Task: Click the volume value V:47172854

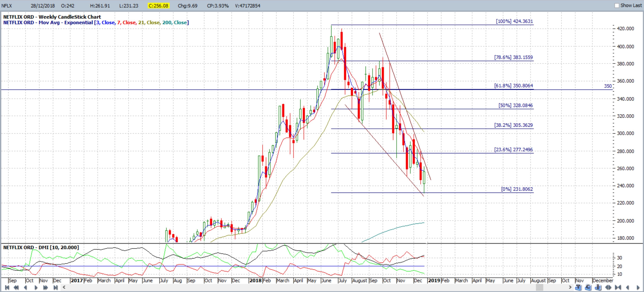Action: (x=248, y=6)
